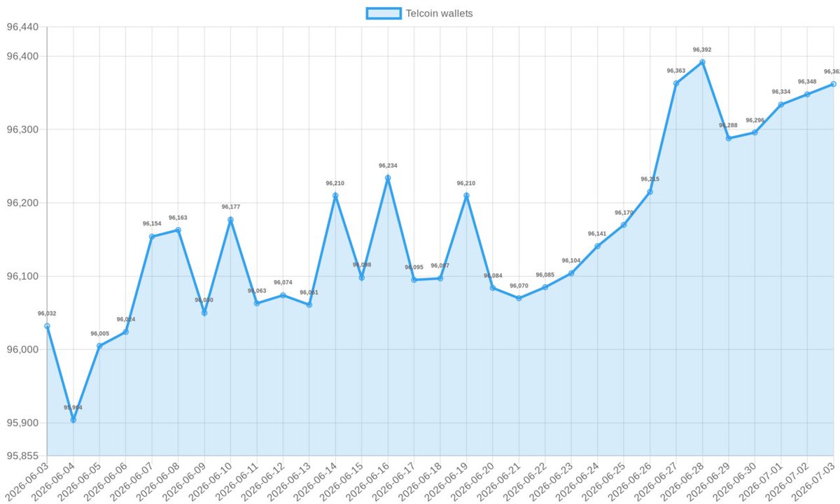Click the 2026-06-12 x-axis date label

pos(262,481)
